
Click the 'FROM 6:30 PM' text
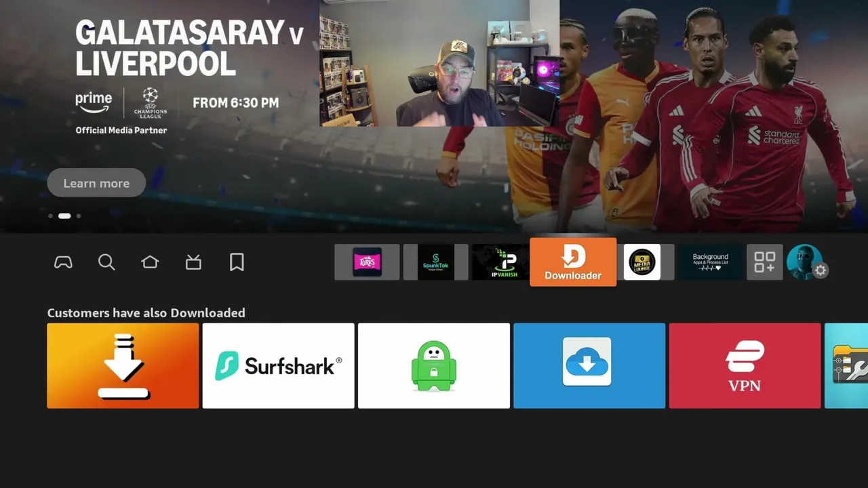click(x=235, y=103)
